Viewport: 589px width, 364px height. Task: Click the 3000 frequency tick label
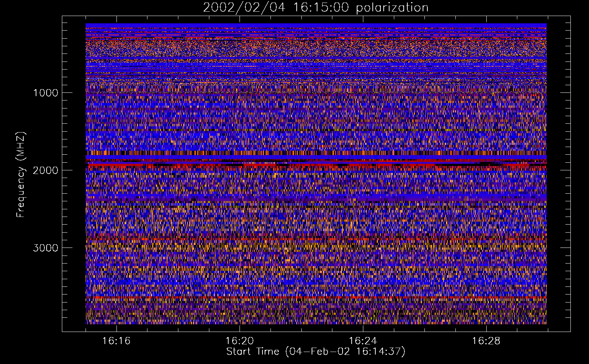click(46, 248)
